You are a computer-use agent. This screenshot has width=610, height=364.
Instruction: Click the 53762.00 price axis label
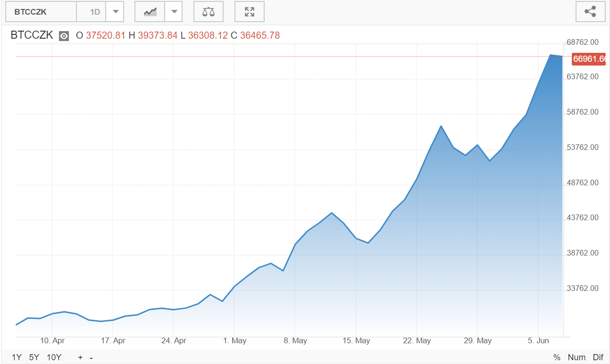[582, 147]
